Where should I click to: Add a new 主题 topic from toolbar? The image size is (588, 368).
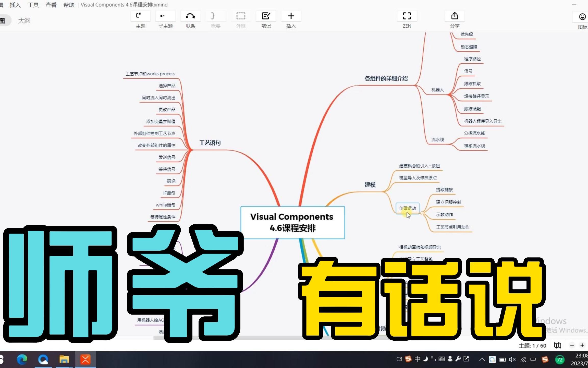[140, 19]
